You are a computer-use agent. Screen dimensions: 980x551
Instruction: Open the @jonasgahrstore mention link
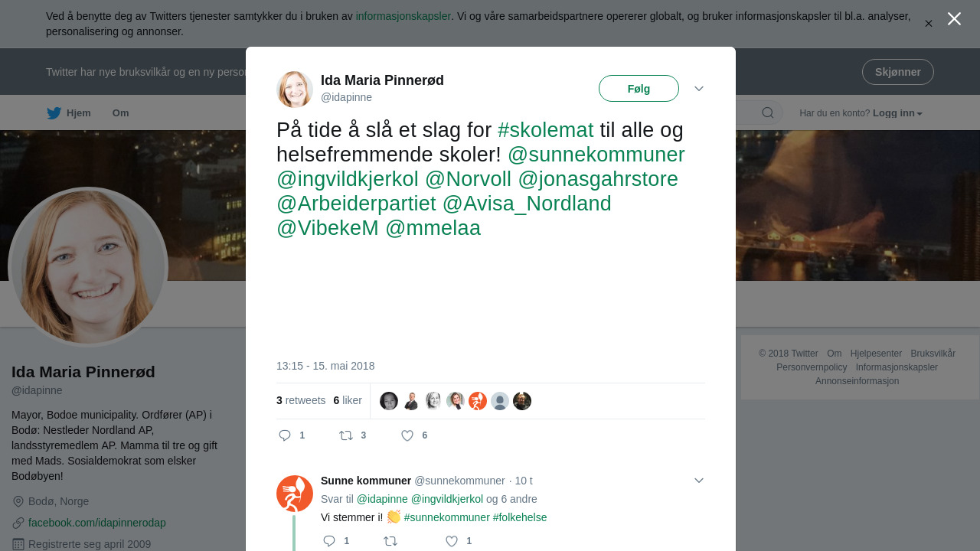click(598, 179)
